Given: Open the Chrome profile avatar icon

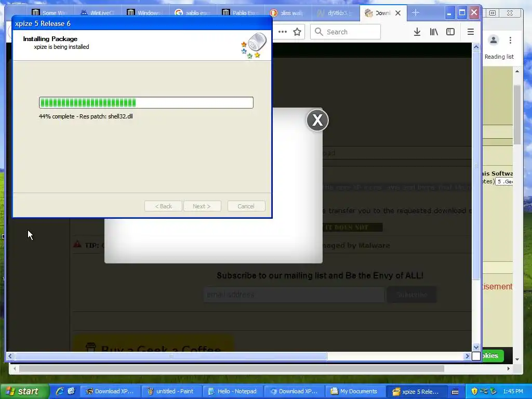Looking at the screenshot, I should tap(494, 40).
